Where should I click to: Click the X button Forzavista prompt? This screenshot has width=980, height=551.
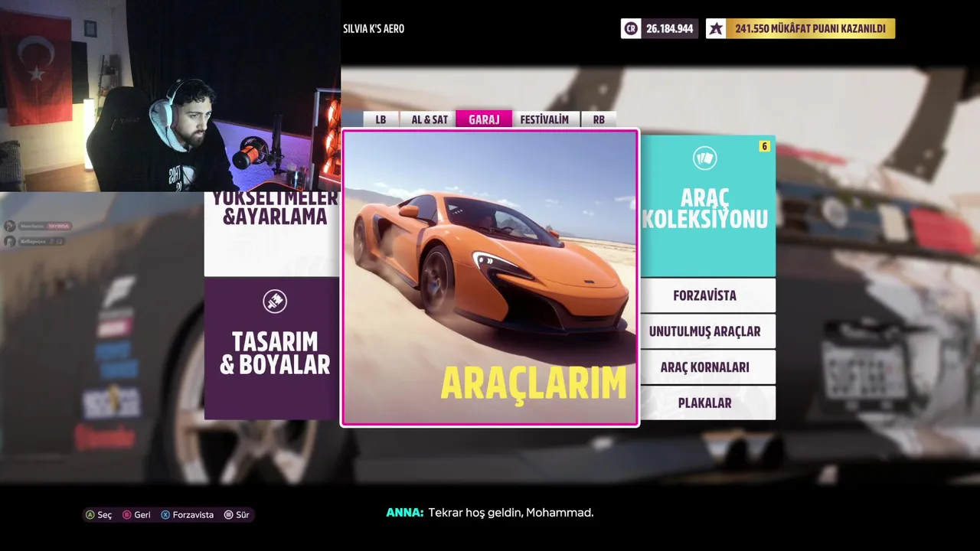click(x=188, y=515)
